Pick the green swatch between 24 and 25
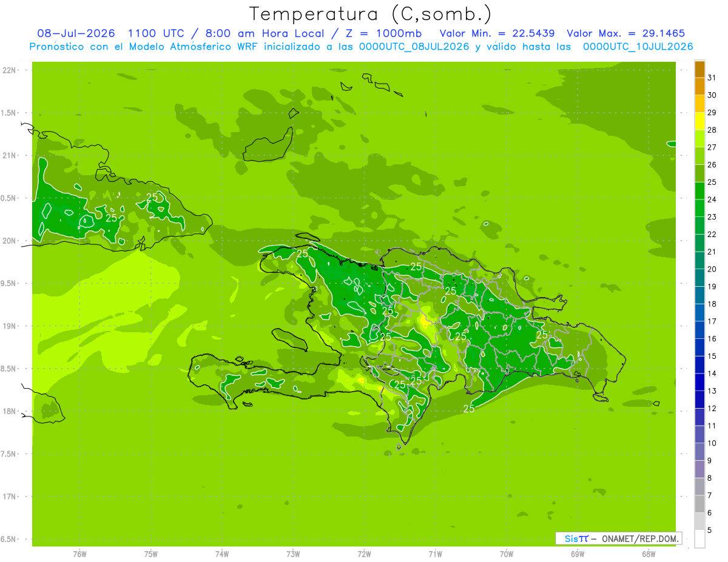Screen dimensions: 728x562 coord(700,191)
